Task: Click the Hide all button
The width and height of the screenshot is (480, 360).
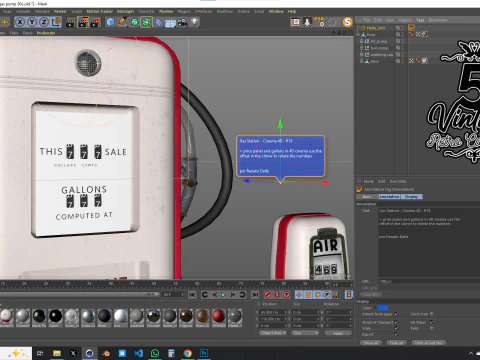Action: click(396, 343)
